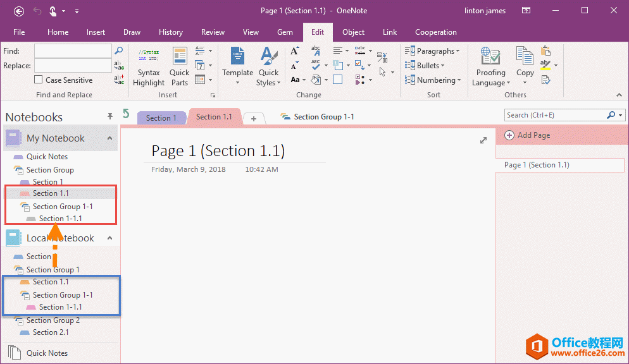This screenshot has width=629, height=364.
Task: Select the Find magnifier icon
Action: [x=119, y=51]
